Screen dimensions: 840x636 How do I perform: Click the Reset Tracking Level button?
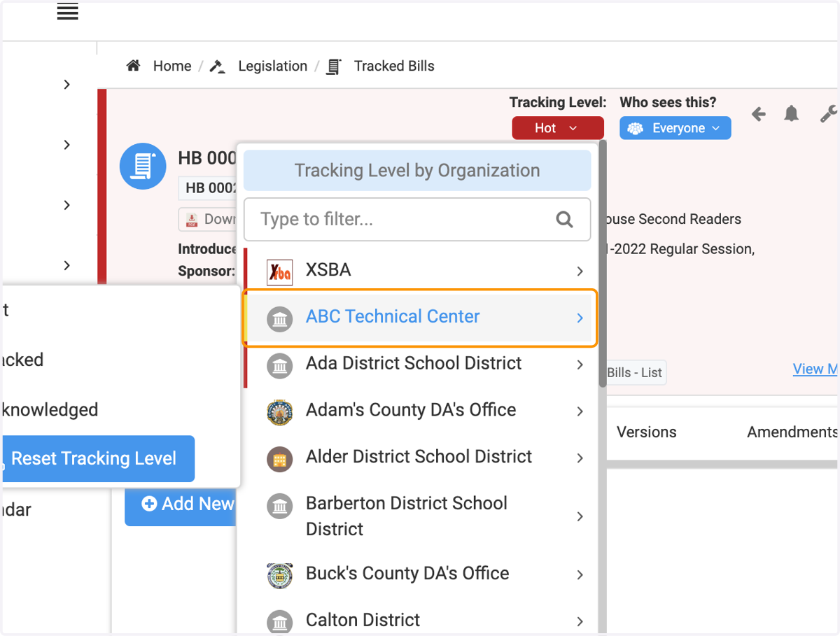pos(97,458)
